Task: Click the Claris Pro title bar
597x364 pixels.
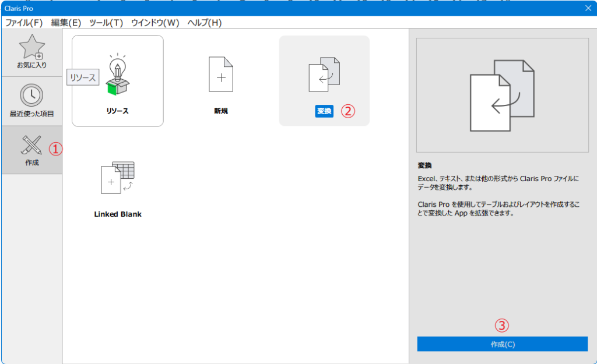Action: (292, 8)
